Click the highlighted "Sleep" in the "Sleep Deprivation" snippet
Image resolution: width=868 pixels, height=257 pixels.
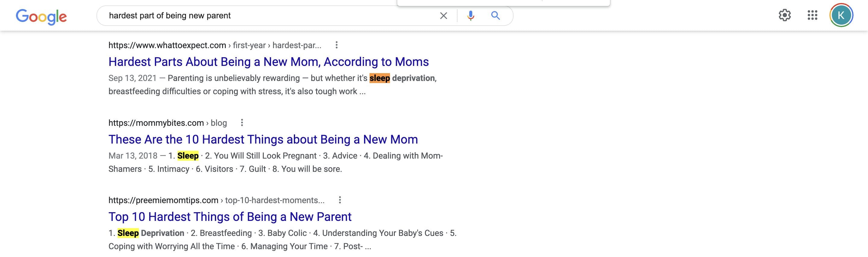point(128,233)
